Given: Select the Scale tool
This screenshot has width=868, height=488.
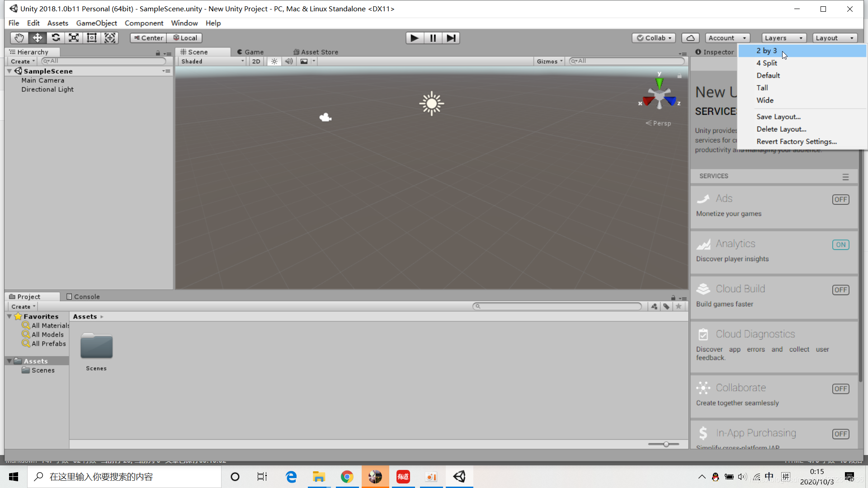Looking at the screenshot, I should [74, 38].
